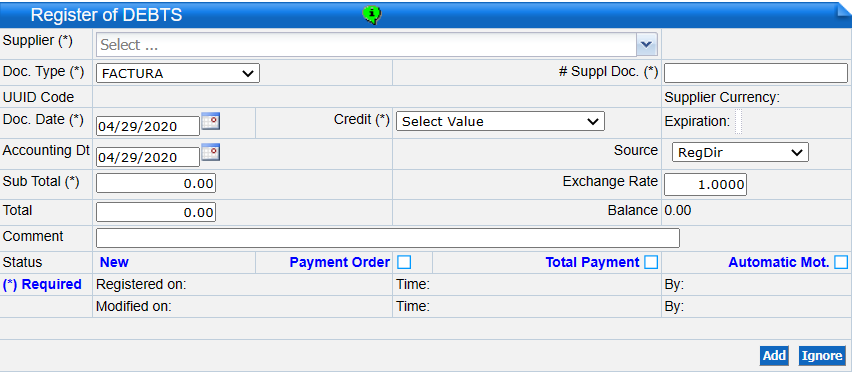The height and width of the screenshot is (373, 854).
Task: Enable the Total Payment checkbox
Action: point(651,262)
